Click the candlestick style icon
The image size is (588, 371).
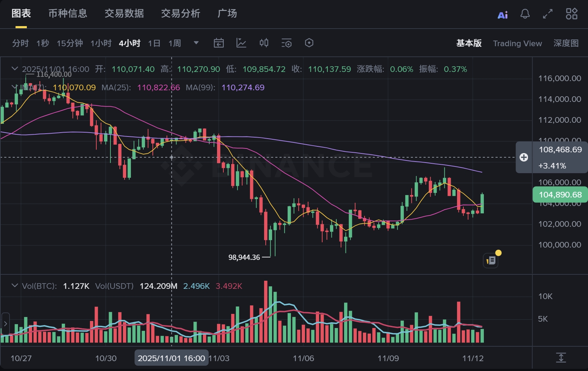(x=264, y=43)
